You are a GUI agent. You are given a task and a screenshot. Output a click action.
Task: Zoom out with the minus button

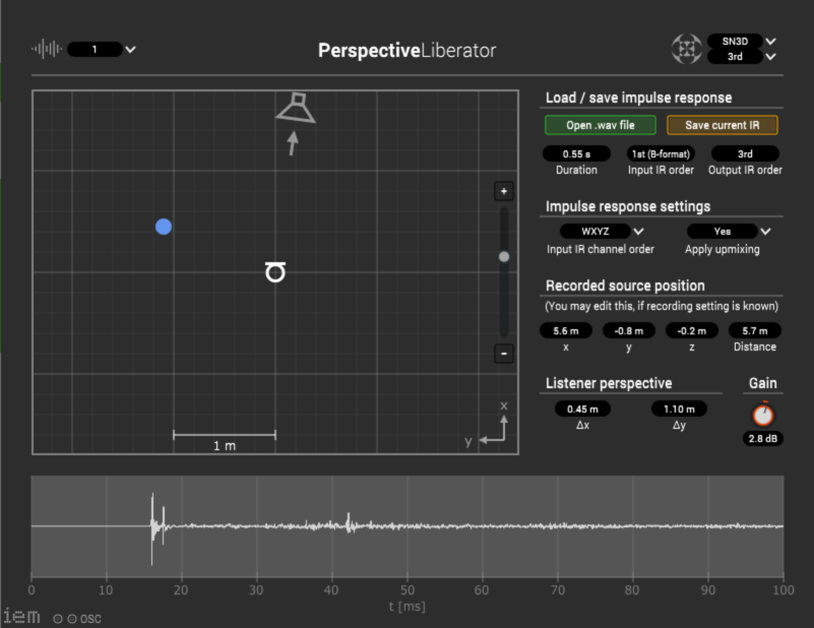[x=504, y=353]
